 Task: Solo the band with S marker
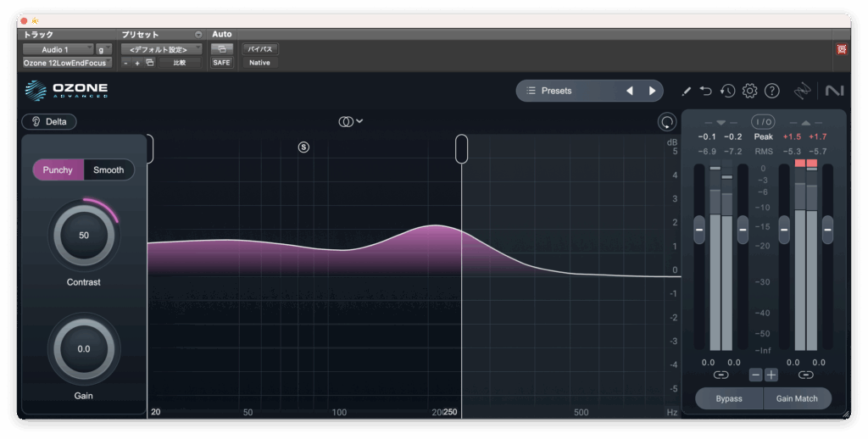point(303,147)
